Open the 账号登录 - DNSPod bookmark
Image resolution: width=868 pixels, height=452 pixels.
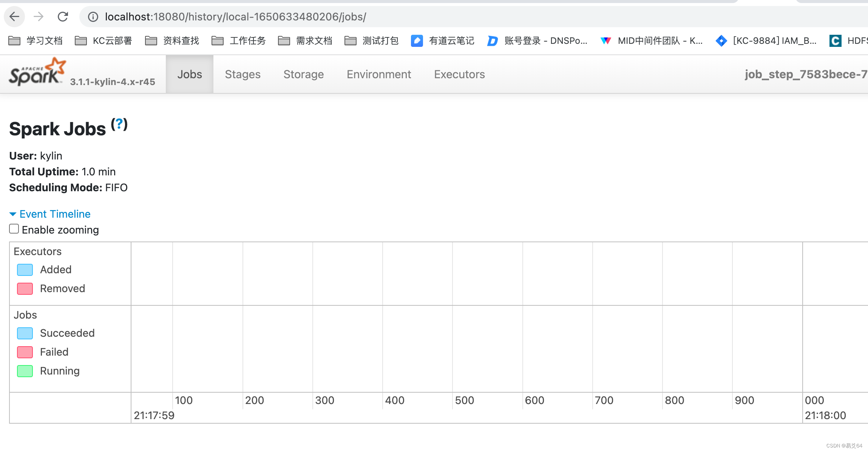(537, 40)
